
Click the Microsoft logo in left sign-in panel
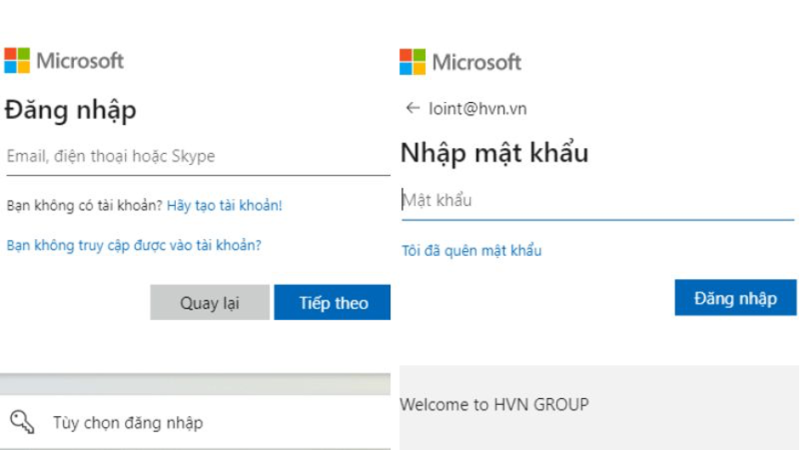tap(64, 61)
